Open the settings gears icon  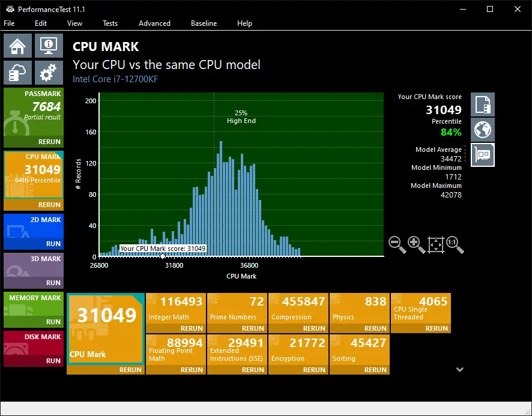[x=49, y=73]
